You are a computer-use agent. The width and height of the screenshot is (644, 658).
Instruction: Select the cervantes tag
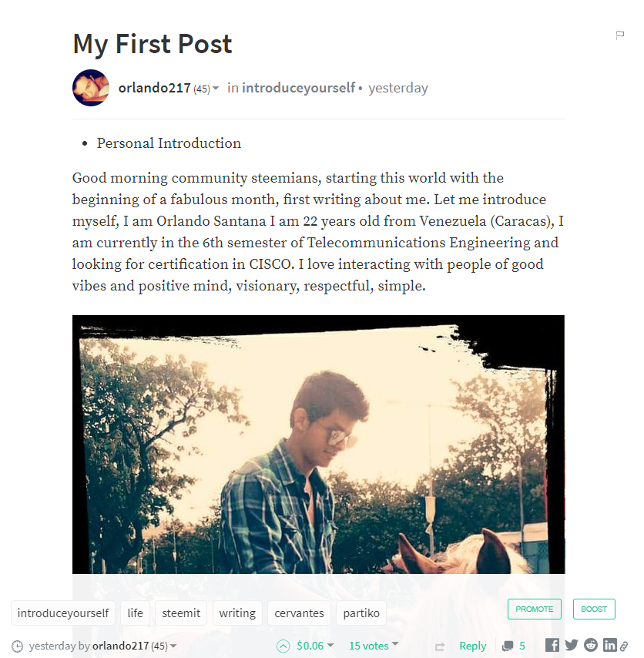pyautogui.click(x=299, y=613)
